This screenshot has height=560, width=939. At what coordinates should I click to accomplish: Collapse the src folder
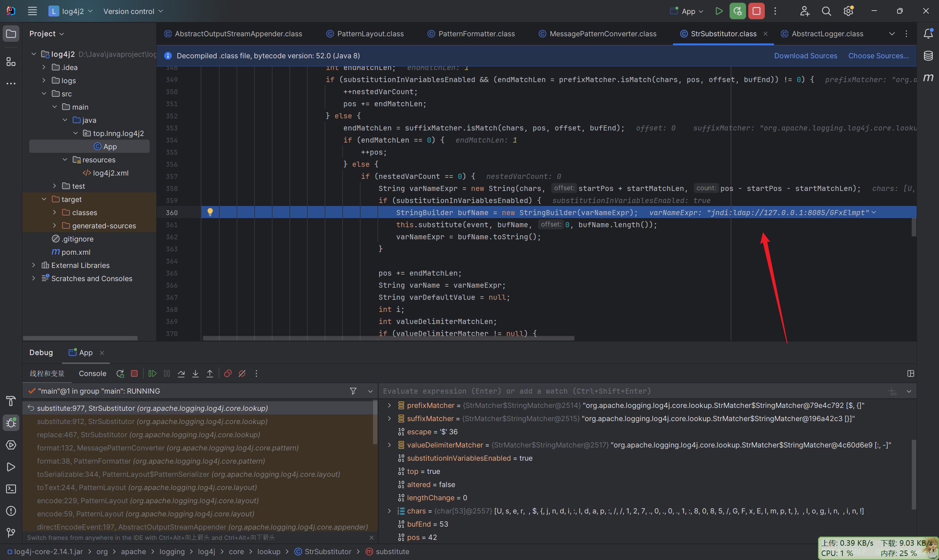(44, 93)
